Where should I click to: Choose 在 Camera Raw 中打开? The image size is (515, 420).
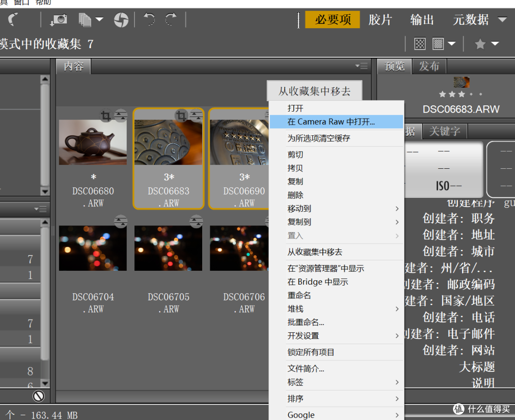(336, 122)
